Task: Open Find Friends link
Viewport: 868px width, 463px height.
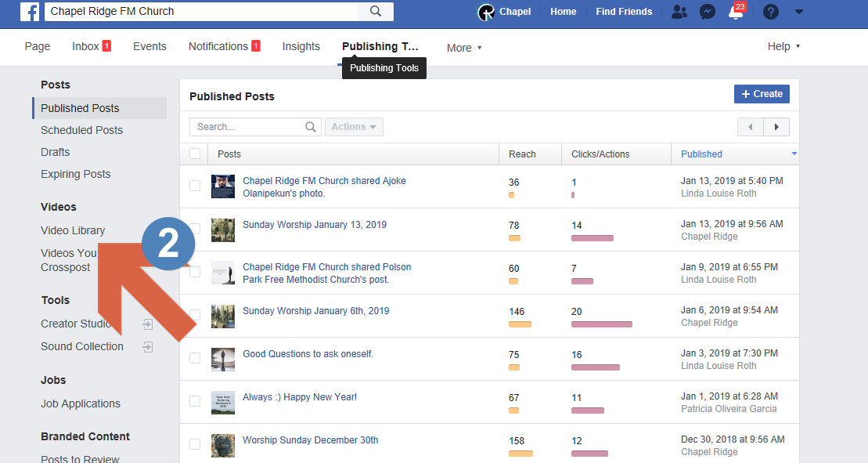Action: (x=624, y=12)
